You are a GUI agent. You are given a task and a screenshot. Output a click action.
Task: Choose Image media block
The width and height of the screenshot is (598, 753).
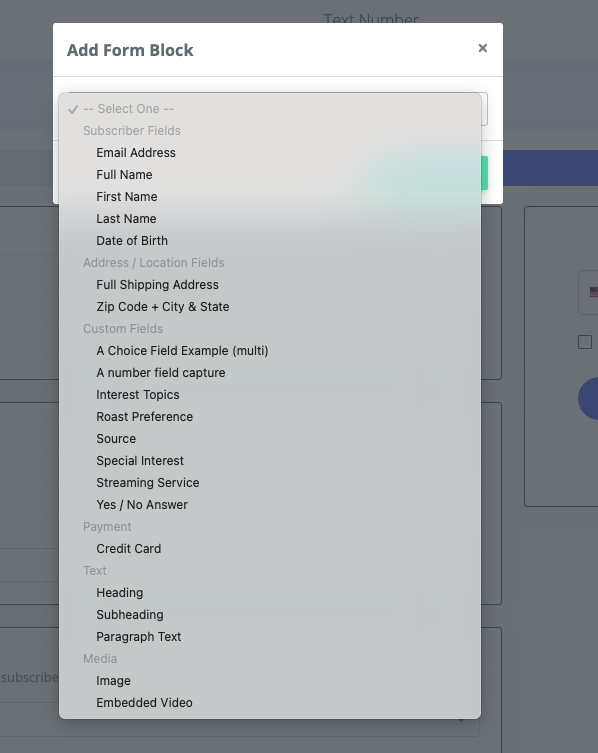tap(270, 681)
